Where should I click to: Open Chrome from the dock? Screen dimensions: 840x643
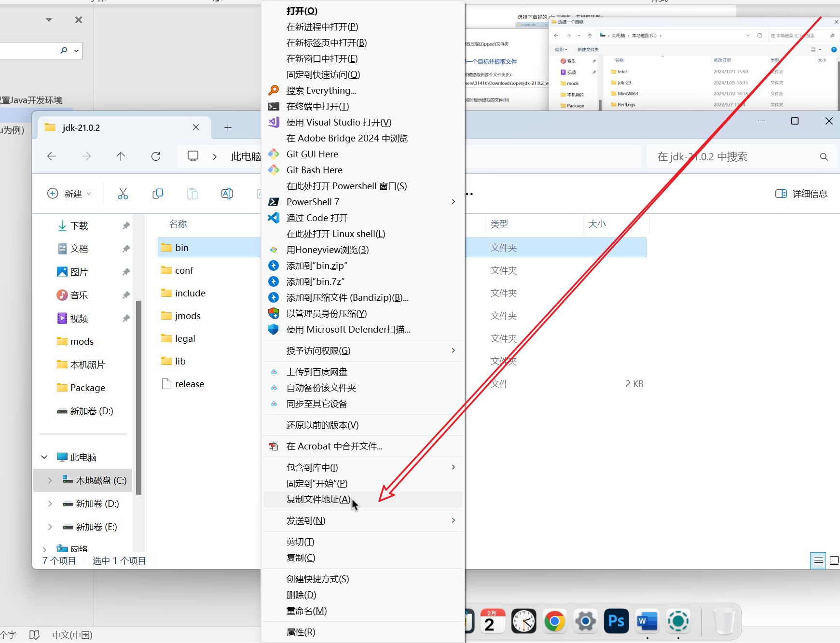(x=554, y=621)
